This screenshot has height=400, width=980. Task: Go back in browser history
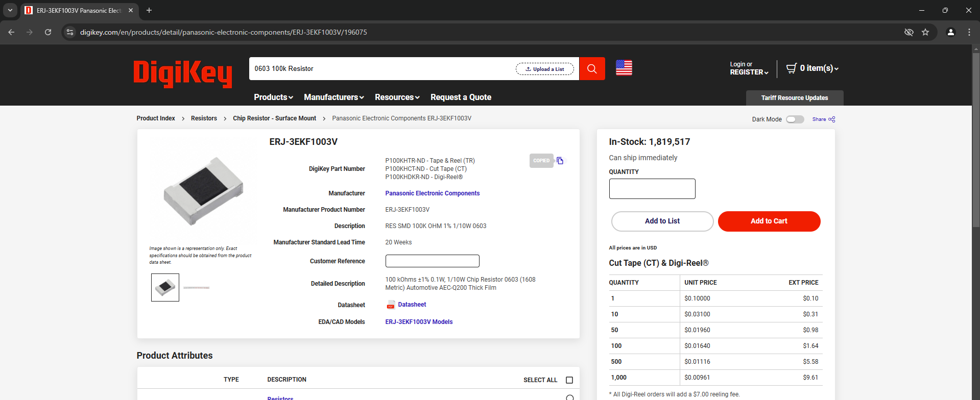[11, 32]
